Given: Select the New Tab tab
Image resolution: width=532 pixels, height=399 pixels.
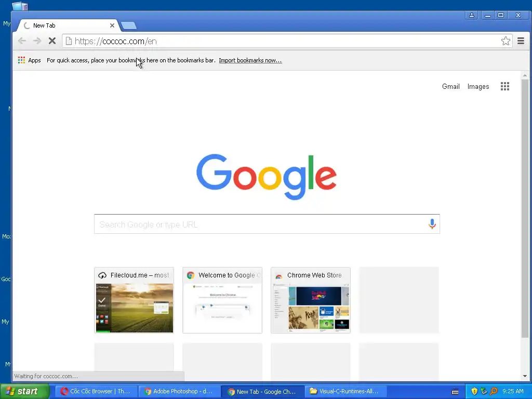Looking at the screenshot, I should coord(68,25).
